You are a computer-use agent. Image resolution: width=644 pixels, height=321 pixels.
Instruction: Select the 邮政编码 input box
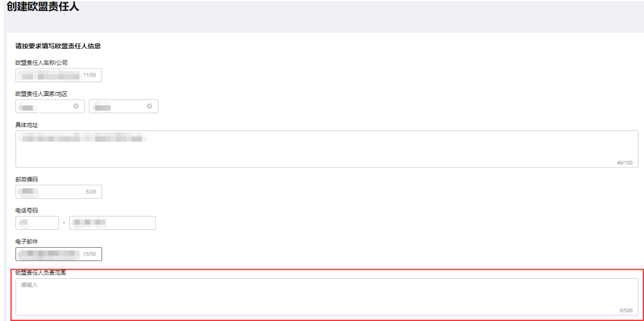[51, 192]
